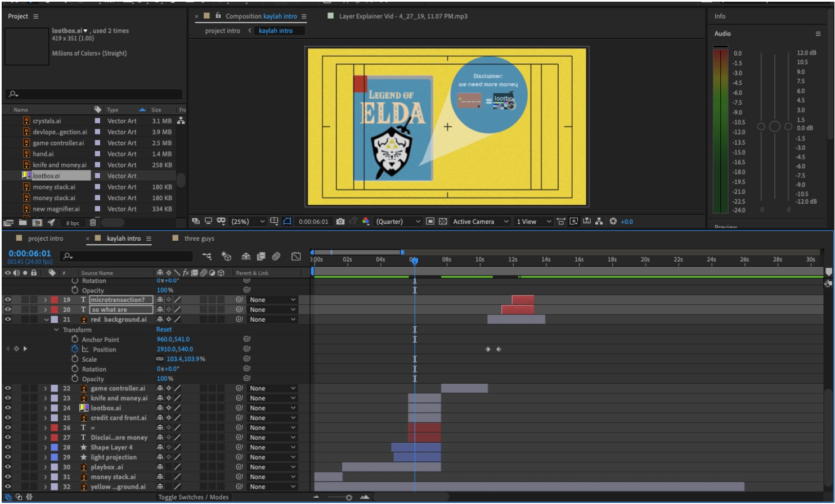
Task: Open the Graph Editor in timeline
Action: (296, 256)
